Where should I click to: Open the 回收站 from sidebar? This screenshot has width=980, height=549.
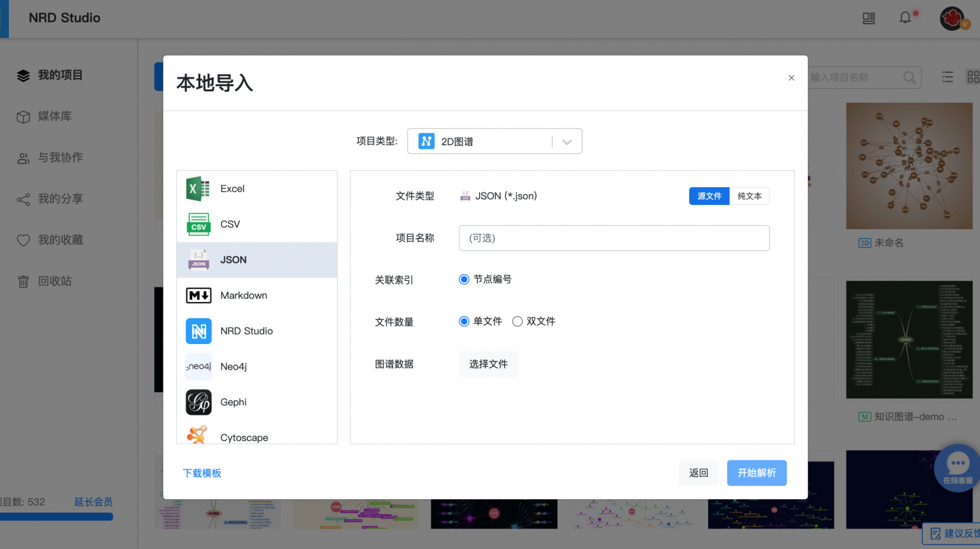52,281
